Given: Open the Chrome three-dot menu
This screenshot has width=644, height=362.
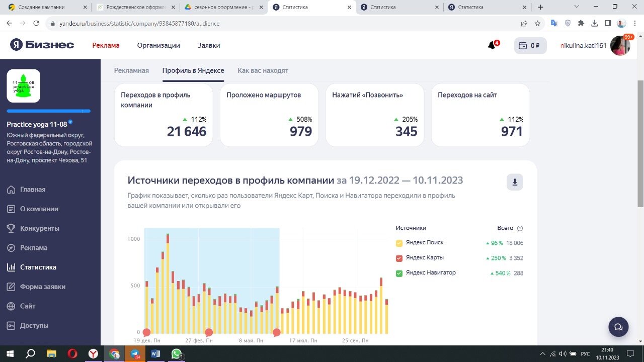Looking at the screenshot, I should [x=635, y=23].
